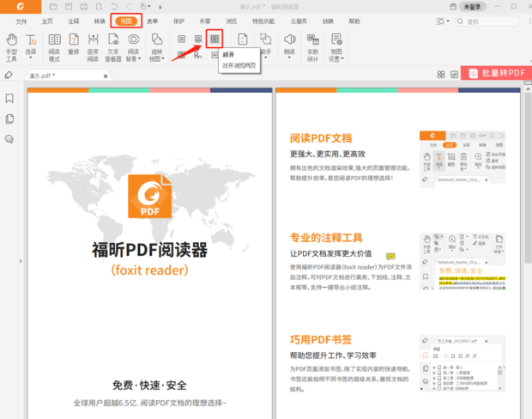The height and width of the screenshot is (419, 532).
Task: Open the Special Features (特色功能) tab
Action: click(x=263, y=21)
